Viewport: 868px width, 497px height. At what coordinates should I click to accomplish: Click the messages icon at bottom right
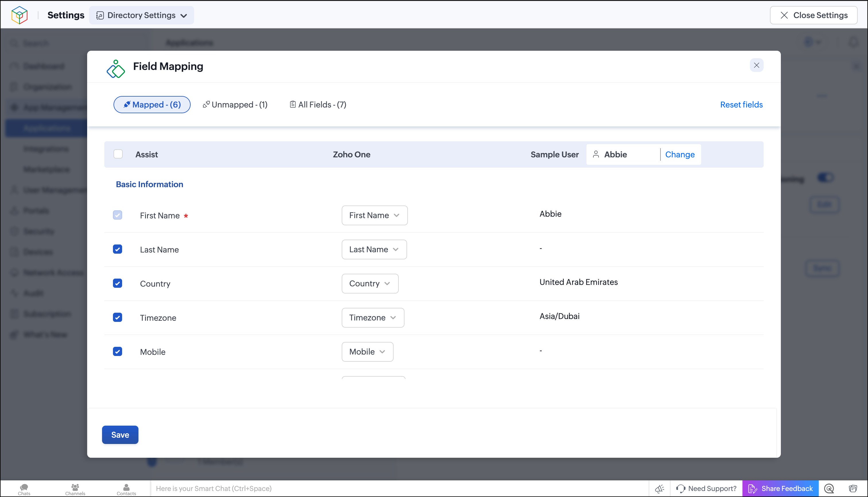point(853,488)
